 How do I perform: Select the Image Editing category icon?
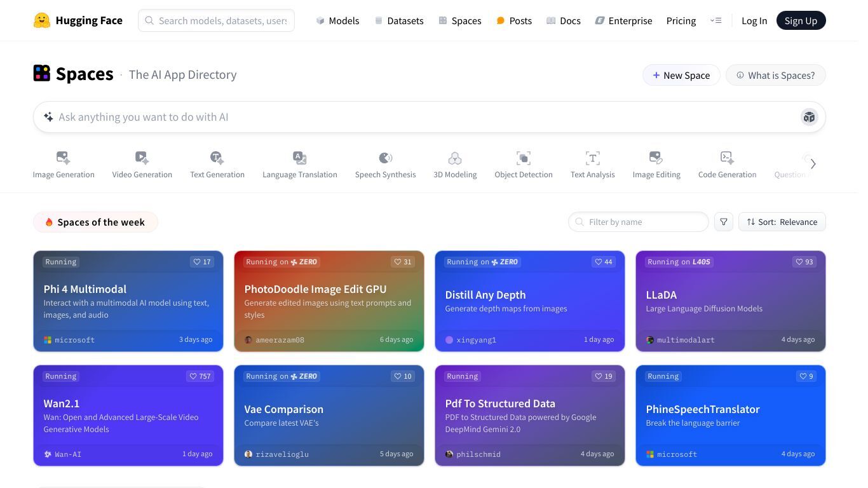point(656,158)
